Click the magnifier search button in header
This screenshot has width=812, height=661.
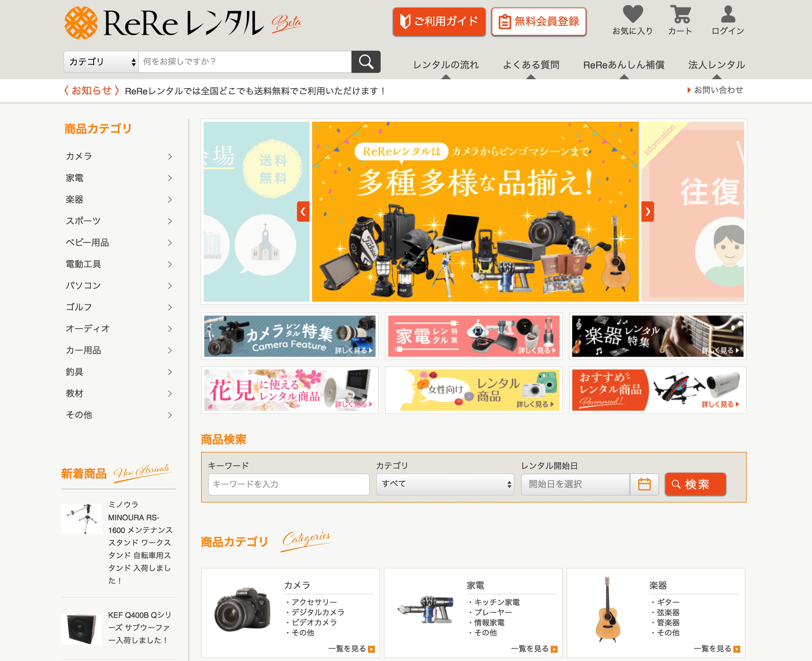366,62
